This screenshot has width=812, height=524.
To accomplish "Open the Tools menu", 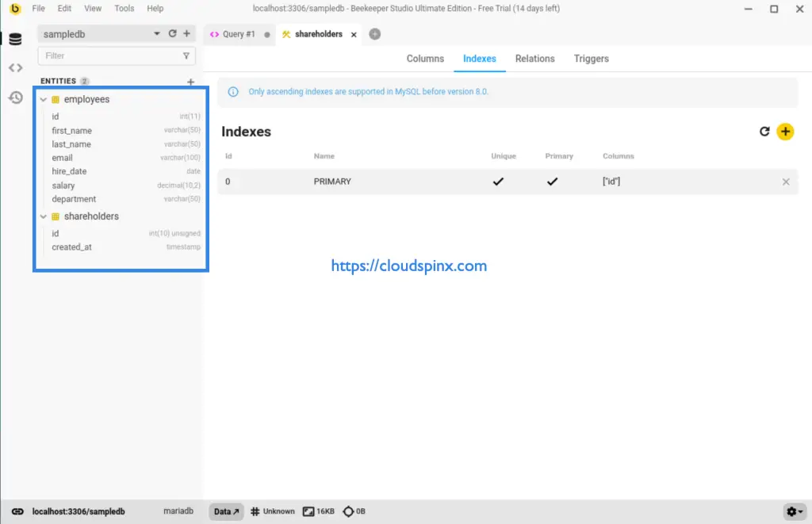I will pyautogui.click(x=124, y=8).
